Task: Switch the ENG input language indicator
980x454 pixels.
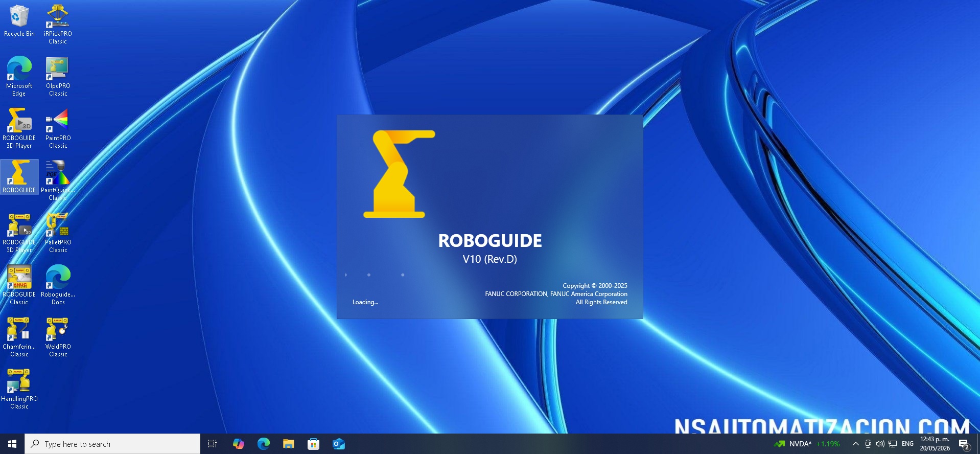Action: coord(907,444)
